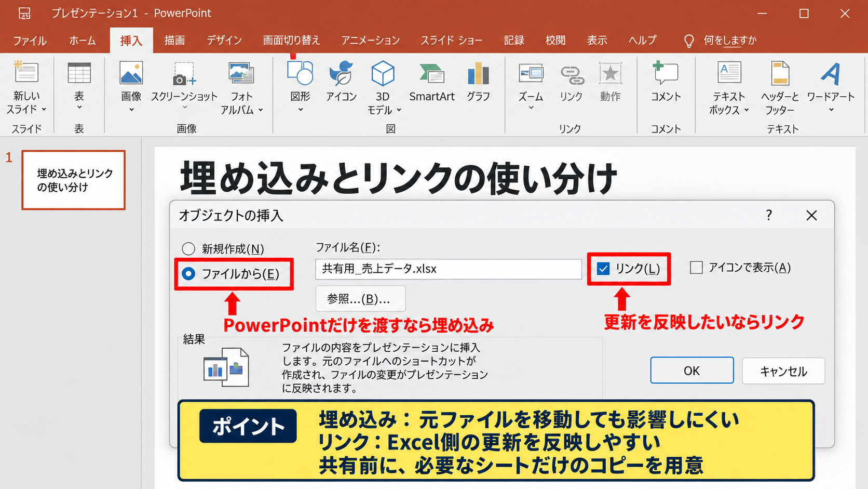
Task: Click the New Slide (新しいスライド) icon
Action: [x=26, y=72]
